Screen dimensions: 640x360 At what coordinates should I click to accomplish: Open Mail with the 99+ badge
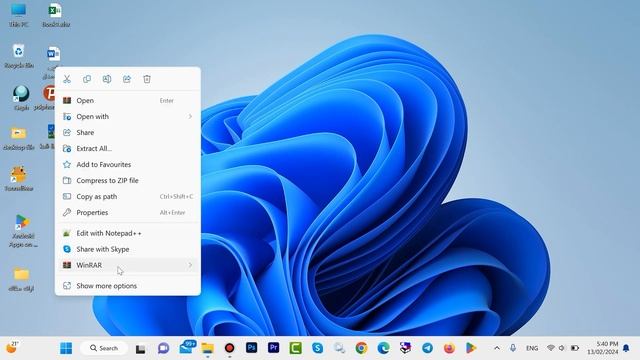pyautogui.click(x=187, y=347)
